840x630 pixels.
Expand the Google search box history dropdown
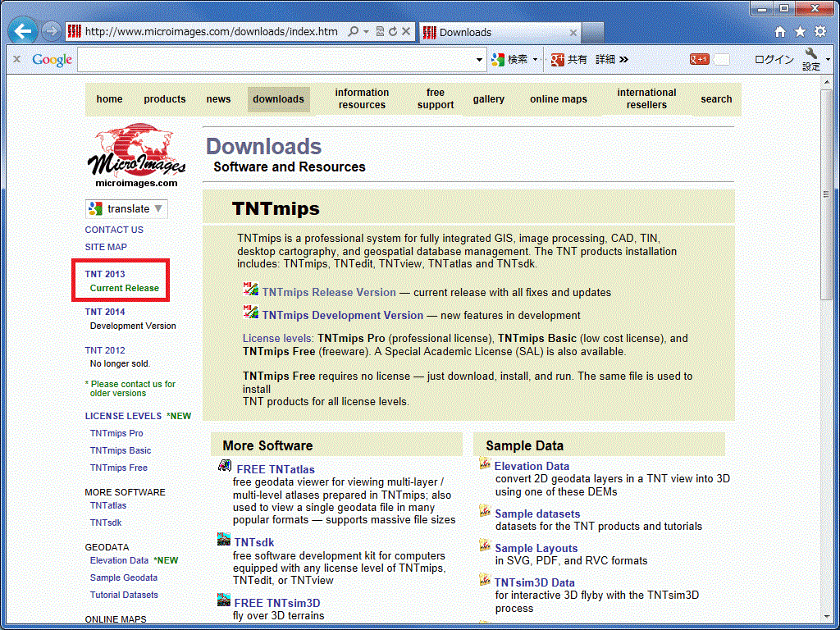(x=479, y=59)
